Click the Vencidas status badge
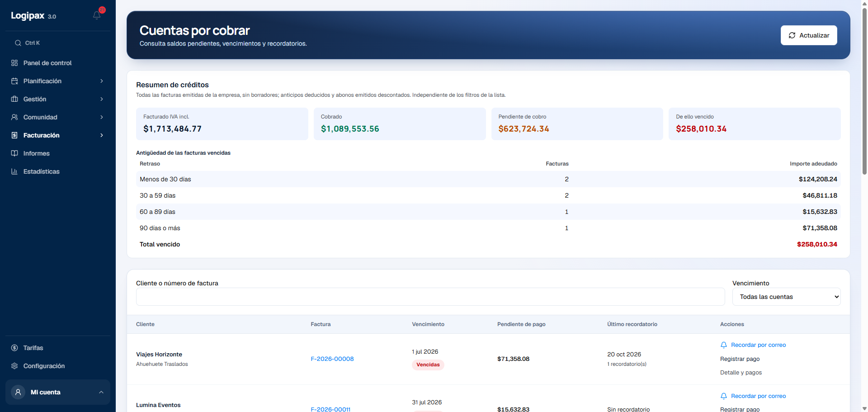The width and height of the screenshot is (868, 412). [428, 365]
